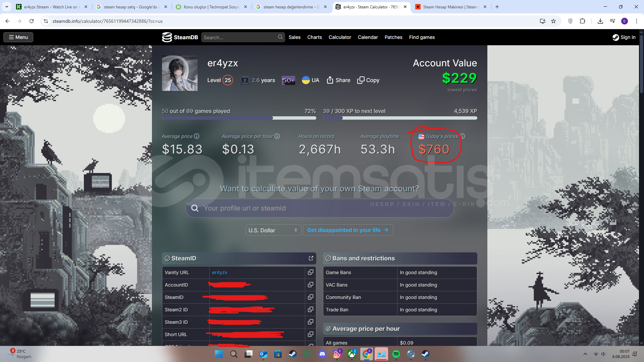Viewport: 644px width, 362px height.
Task: Click the SteamDB logo
Action: [180, 37]
